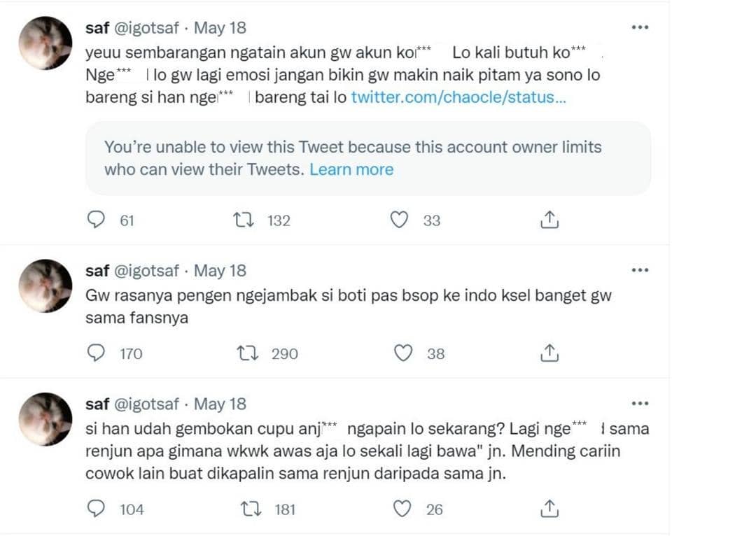Open more options on the second tweet
This screenshot has width=756, height=536.
coord(639,269)
